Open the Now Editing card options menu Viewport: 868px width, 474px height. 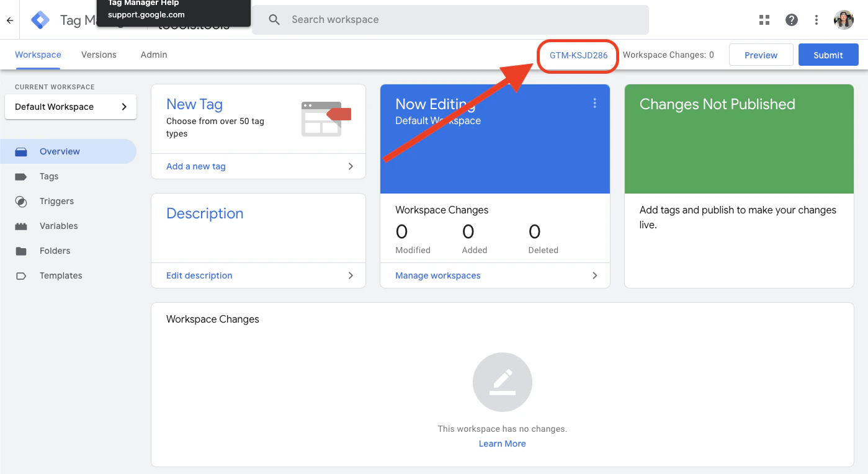[594, 104]
